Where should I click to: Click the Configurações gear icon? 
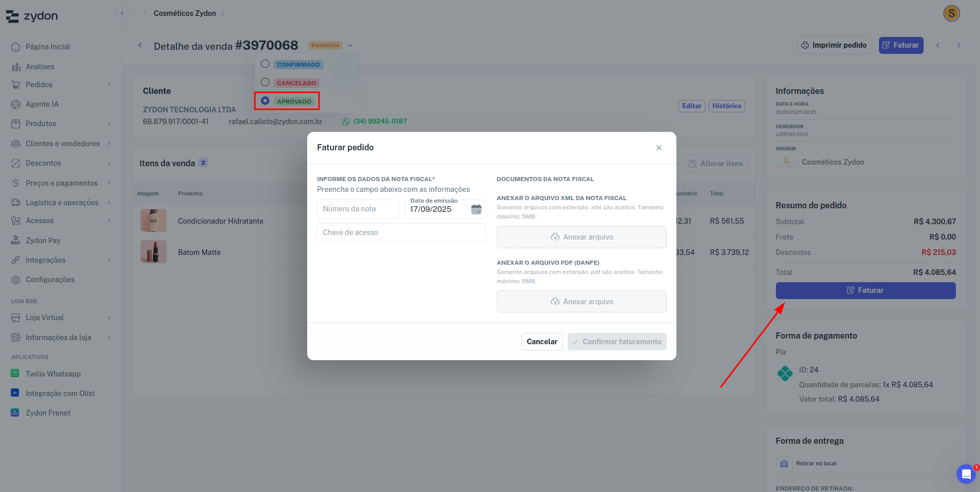(x=16, y=280)
